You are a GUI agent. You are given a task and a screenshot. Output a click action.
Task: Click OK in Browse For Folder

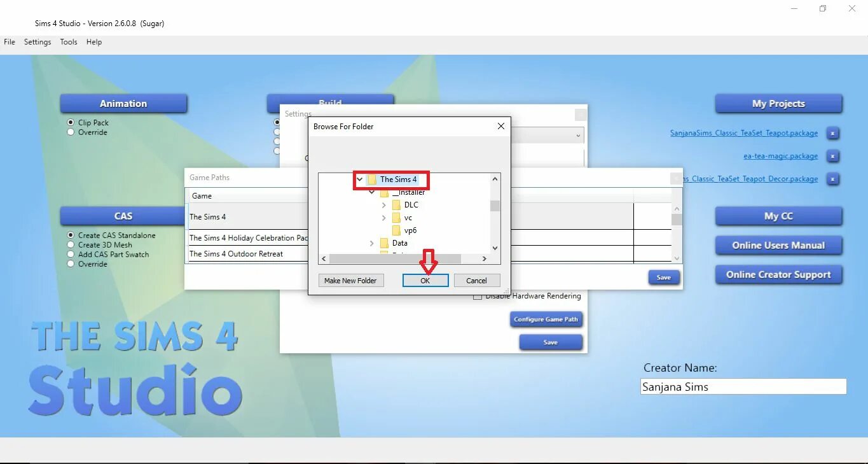point(425,281)
